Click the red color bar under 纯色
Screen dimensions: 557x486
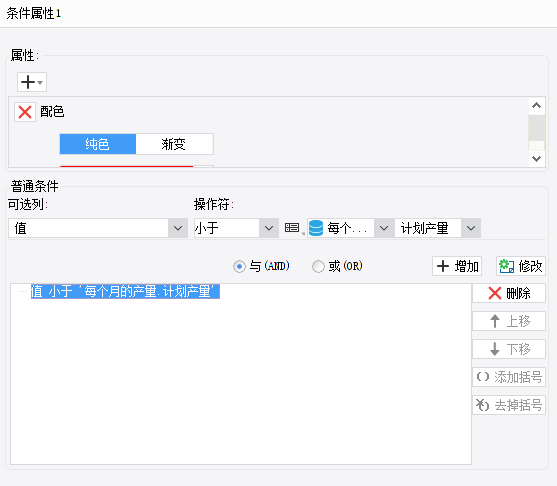tap(126, 166)
